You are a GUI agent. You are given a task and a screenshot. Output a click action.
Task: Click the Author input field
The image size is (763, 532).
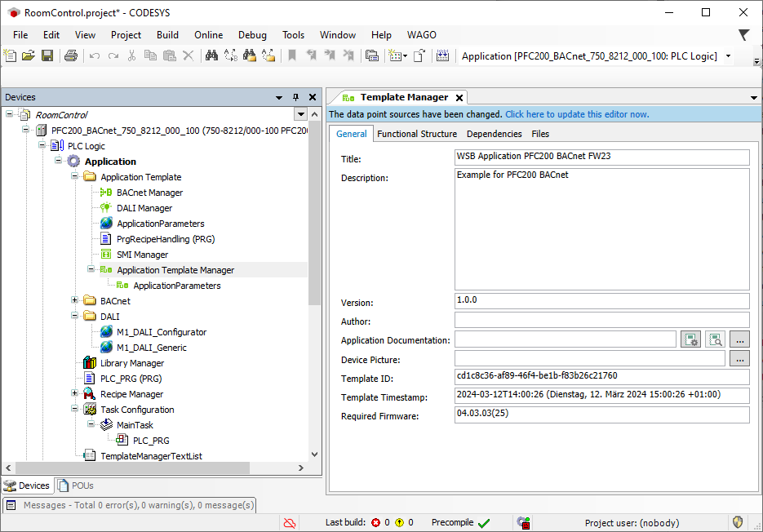click(602, 321)
